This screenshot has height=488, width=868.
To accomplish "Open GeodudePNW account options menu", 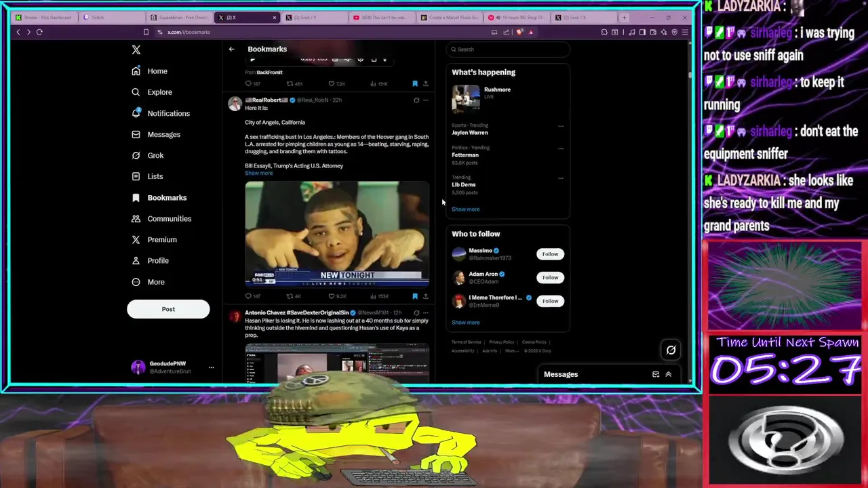I will click(x=211, y=367).
